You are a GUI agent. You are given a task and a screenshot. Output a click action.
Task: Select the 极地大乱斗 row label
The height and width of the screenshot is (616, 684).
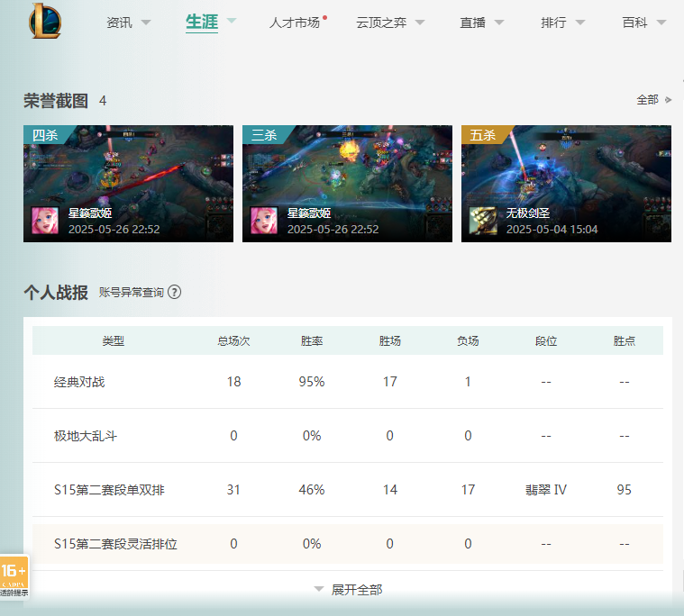pos(86,436)
